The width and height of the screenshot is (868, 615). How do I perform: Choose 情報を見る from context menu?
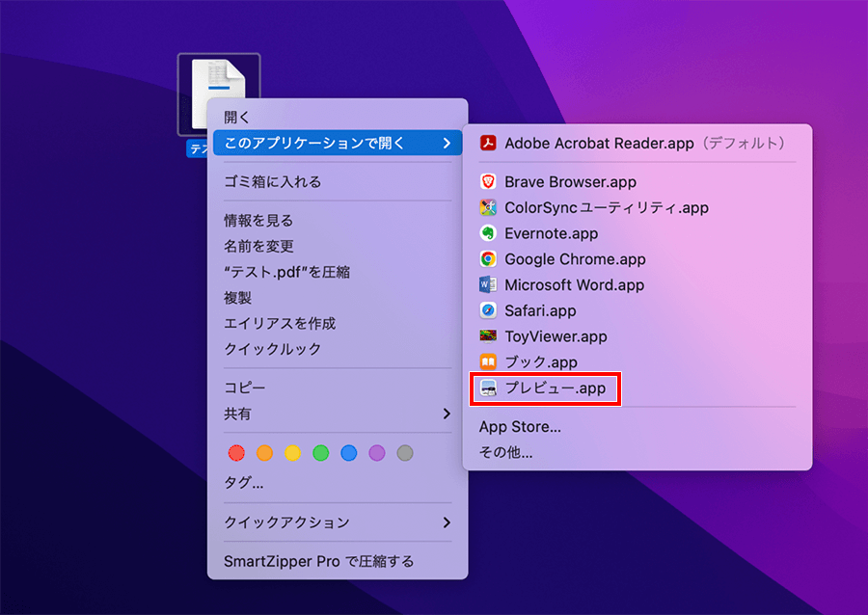pos(338,220)
